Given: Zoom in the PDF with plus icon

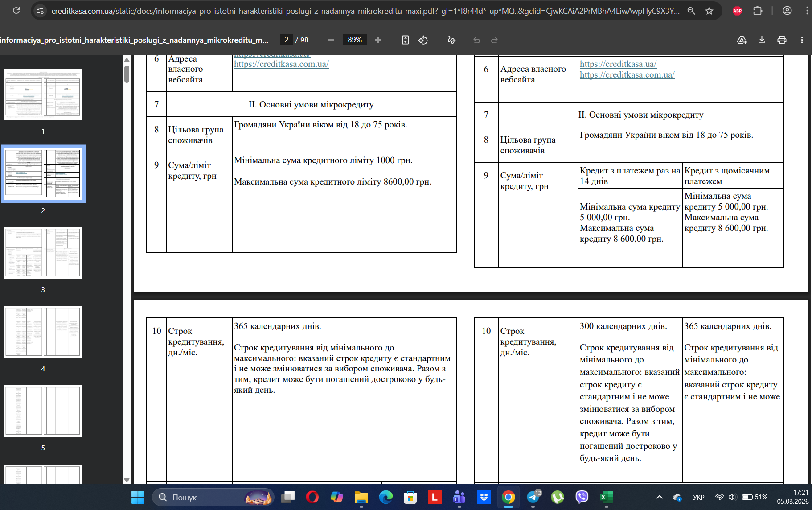Looking at the screenshot, I should point(378,40).
